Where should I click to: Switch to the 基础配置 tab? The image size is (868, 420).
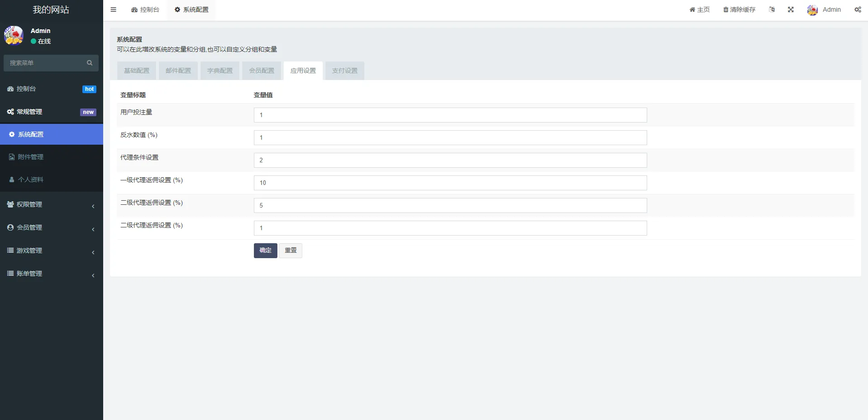click(x=136, y=71)
